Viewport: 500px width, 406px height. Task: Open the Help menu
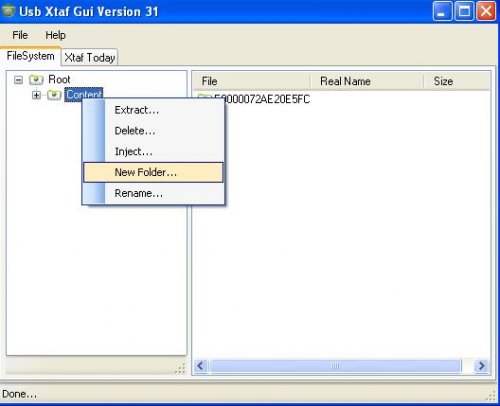[x=55, y=35]
